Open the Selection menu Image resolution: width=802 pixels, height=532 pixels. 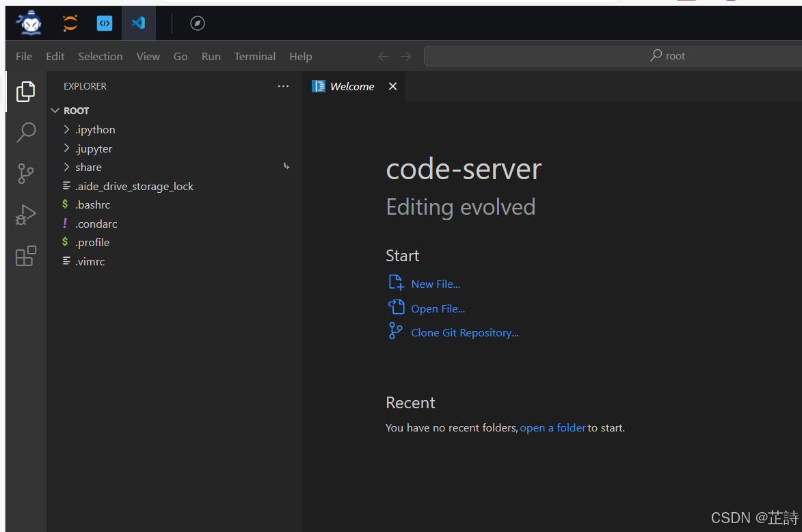click(101, 56)
